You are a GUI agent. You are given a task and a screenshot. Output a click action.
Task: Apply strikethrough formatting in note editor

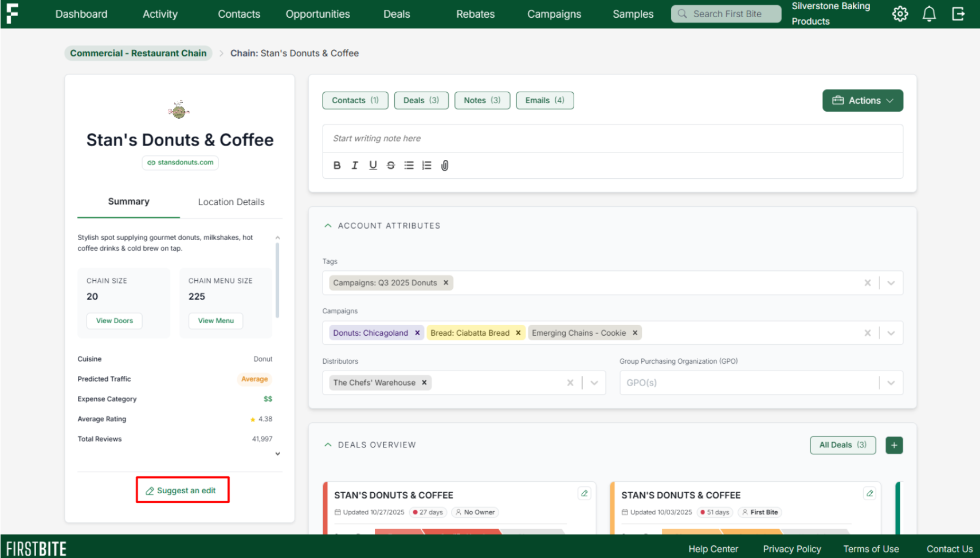(x=391, y=166)
